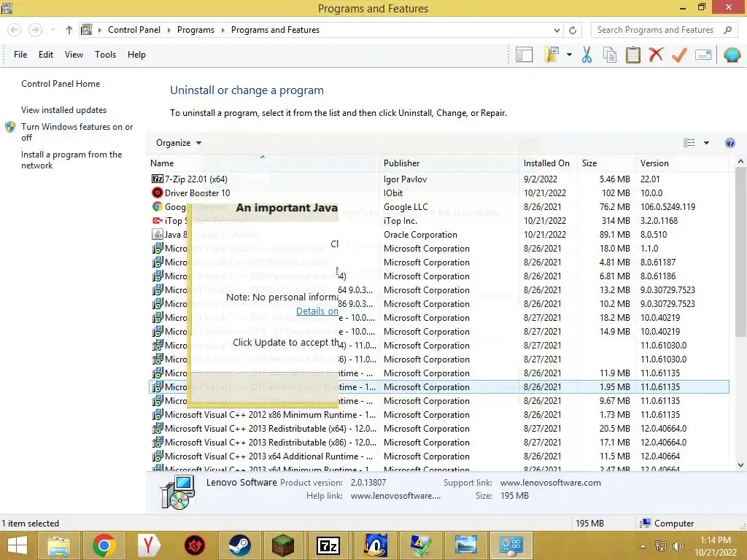Sort list by Name column header

[x=263, y=163]
